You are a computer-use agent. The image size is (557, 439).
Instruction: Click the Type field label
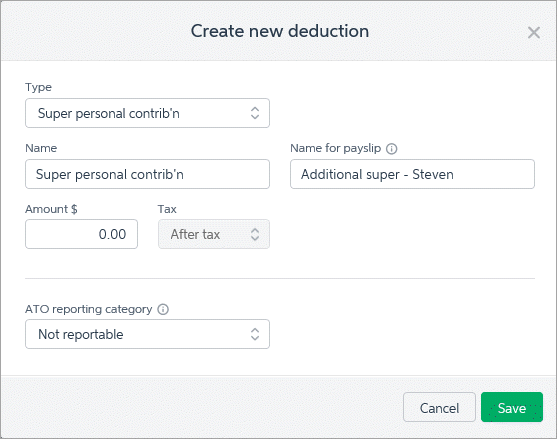pyautogui.click(x=38, y=87)
